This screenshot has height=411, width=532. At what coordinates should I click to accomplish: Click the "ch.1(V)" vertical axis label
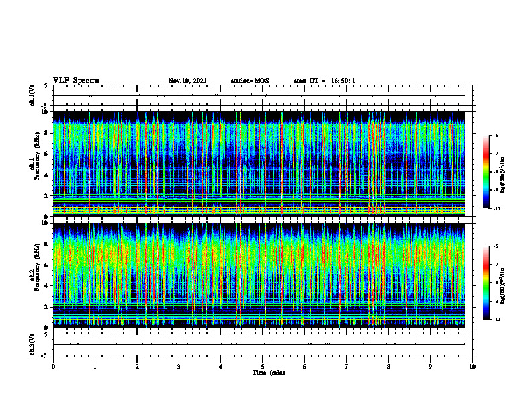click(32, 95)
